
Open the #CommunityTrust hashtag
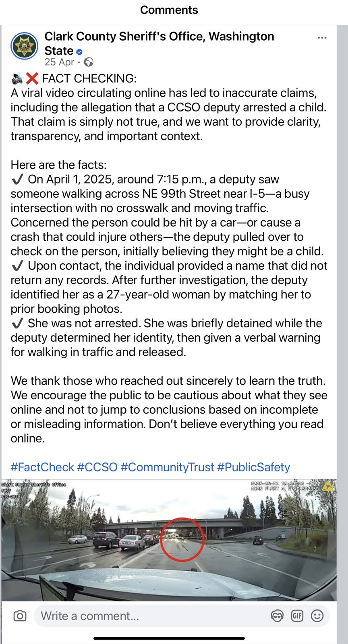[167, 467]
